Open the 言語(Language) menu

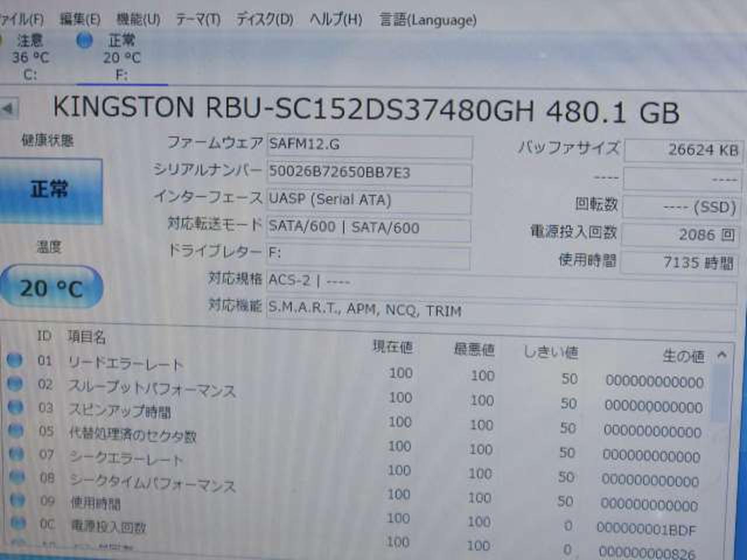point(428,20)
